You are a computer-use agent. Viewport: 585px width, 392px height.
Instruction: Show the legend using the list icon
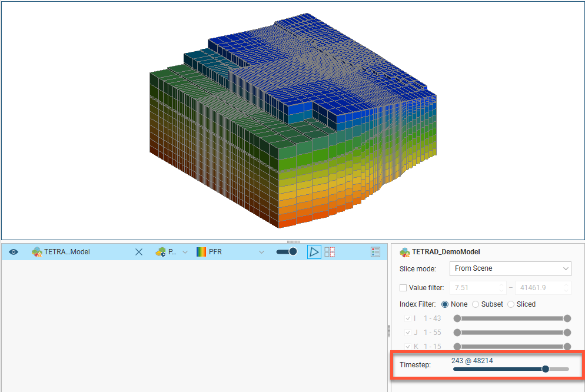pyautogui.click(x=375, y=252)
